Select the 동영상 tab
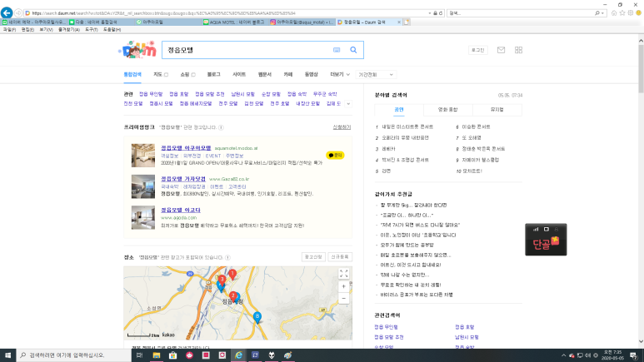The height and width of the screenshot is (362, 644). (312, 75)
